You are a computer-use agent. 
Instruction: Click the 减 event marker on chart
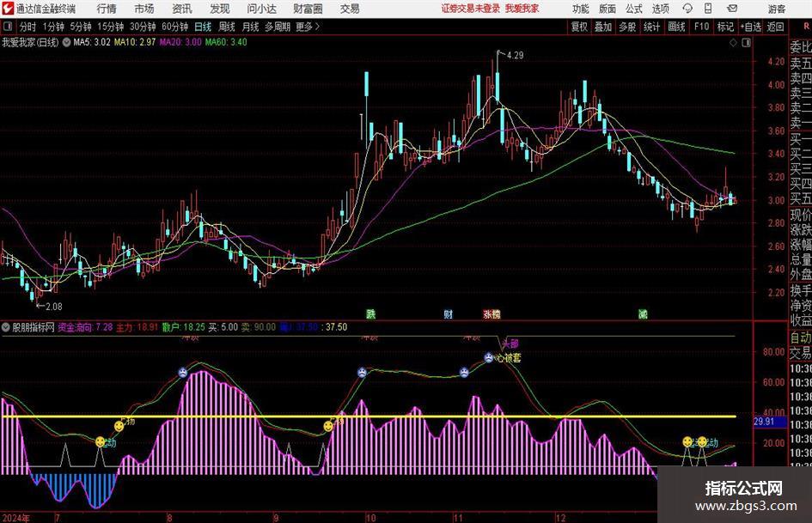click(643, 313)
